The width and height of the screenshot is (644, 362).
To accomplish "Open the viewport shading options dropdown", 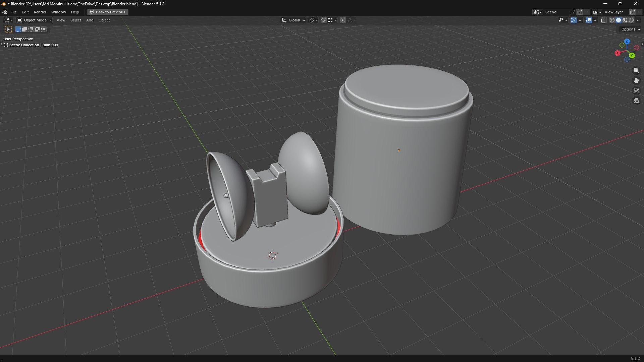I will coord(638,20).
